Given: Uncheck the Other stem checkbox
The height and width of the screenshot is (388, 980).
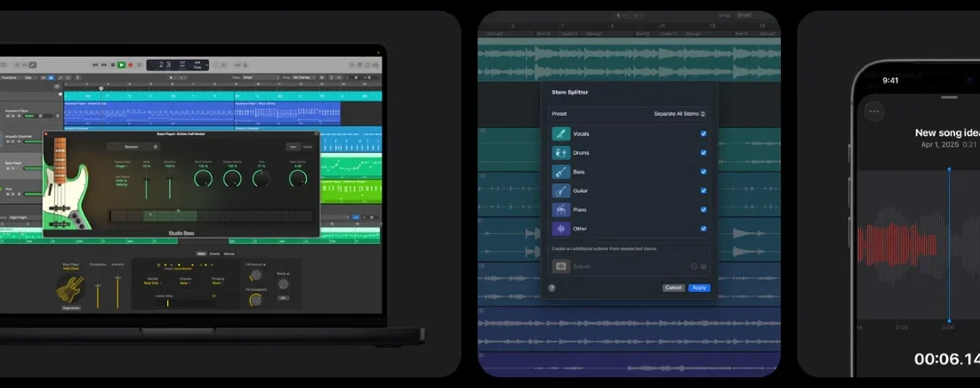Looking at the screenshot, I should [703, 229].
